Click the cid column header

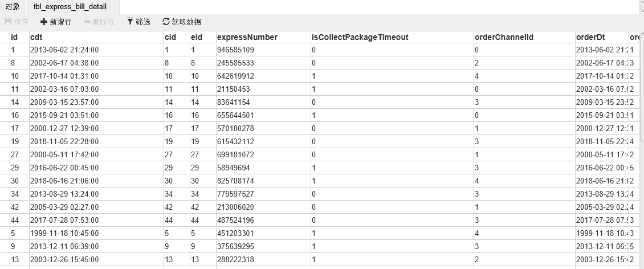(177, 37)
